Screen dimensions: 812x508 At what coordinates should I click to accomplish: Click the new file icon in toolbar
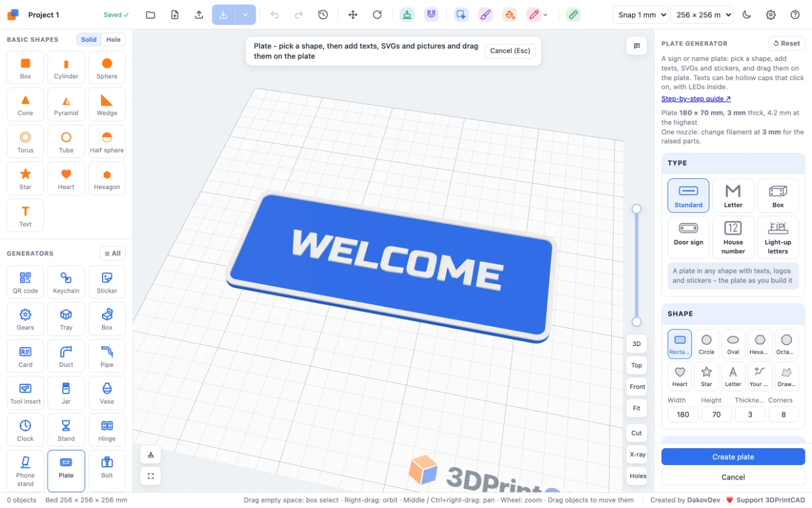pyautogui.click(x=175, y=15)
